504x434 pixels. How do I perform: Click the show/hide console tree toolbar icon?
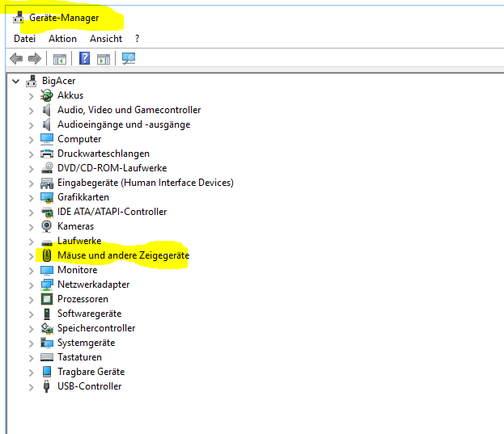[60, 59]
